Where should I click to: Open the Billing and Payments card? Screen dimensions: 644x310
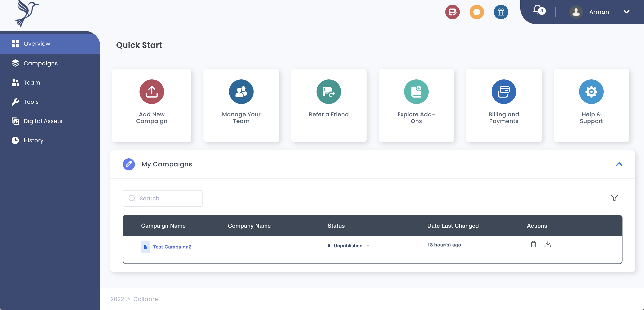pyautogui.click(x=504, y=105)
